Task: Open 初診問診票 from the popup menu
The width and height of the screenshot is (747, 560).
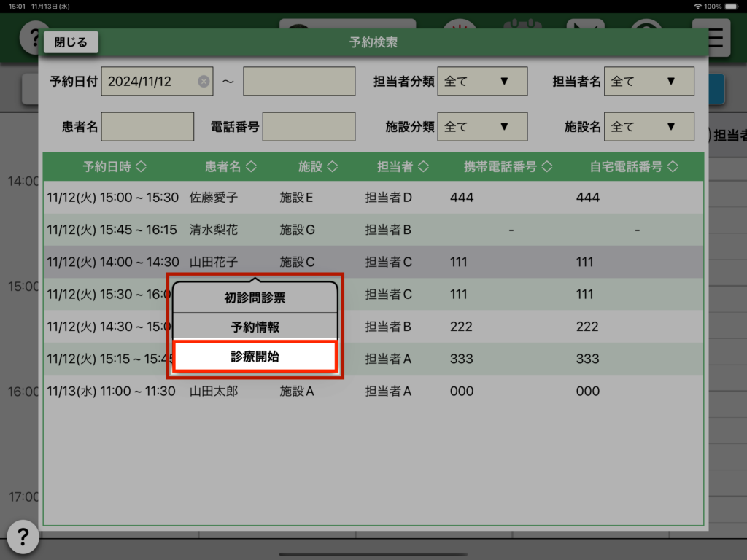Action: tap(255, 297)
